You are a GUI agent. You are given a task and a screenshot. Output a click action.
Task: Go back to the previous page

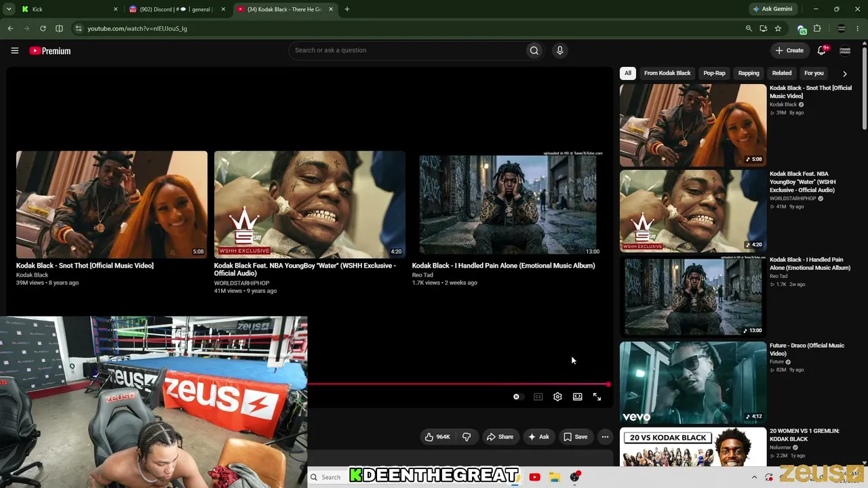click(x=10, y=28)
